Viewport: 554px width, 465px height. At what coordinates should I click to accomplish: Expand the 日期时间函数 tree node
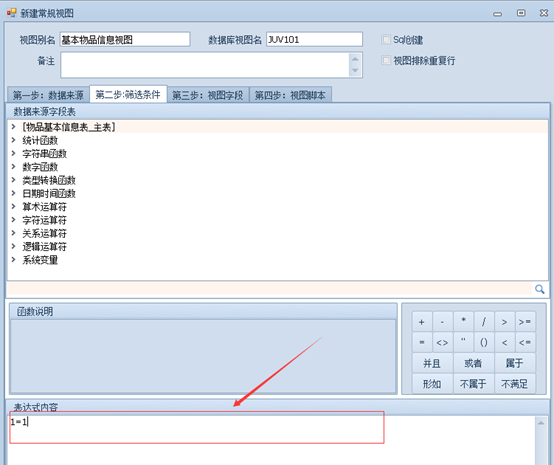point(13,193)
